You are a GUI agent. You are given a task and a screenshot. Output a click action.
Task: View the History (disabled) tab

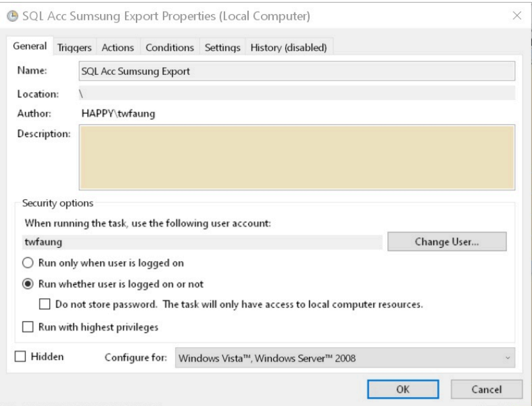pos(288,47)
